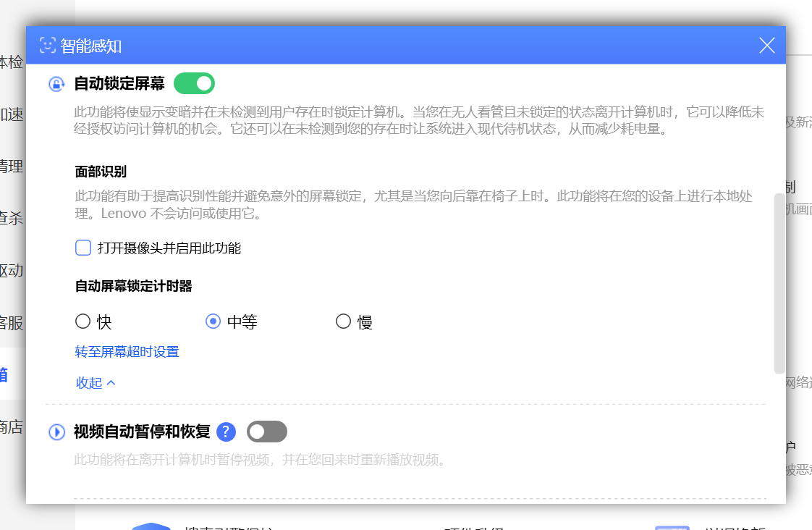This screenshot has width=812, height=530.
Task: Select the 快 timer radio option
Action: 83,321
